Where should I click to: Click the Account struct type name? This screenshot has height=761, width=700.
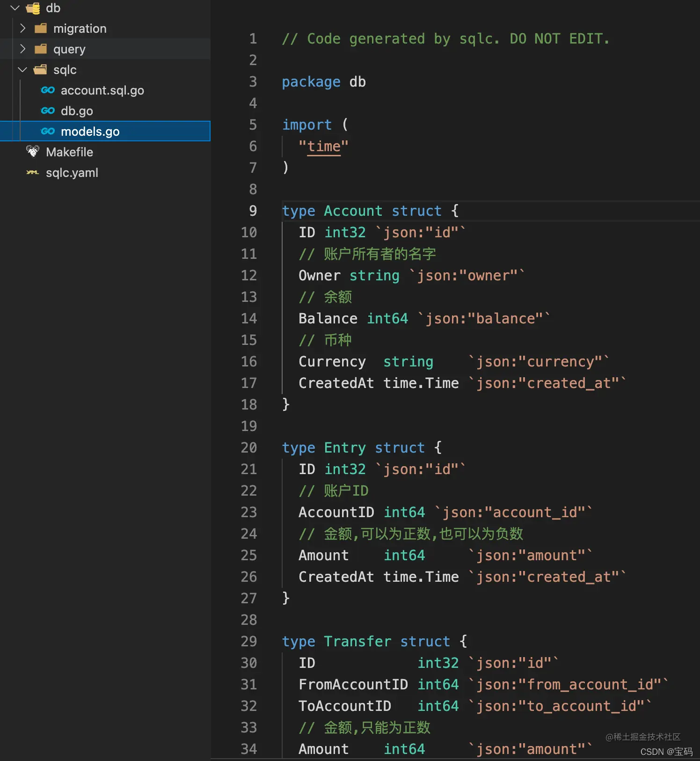[353, 211]
